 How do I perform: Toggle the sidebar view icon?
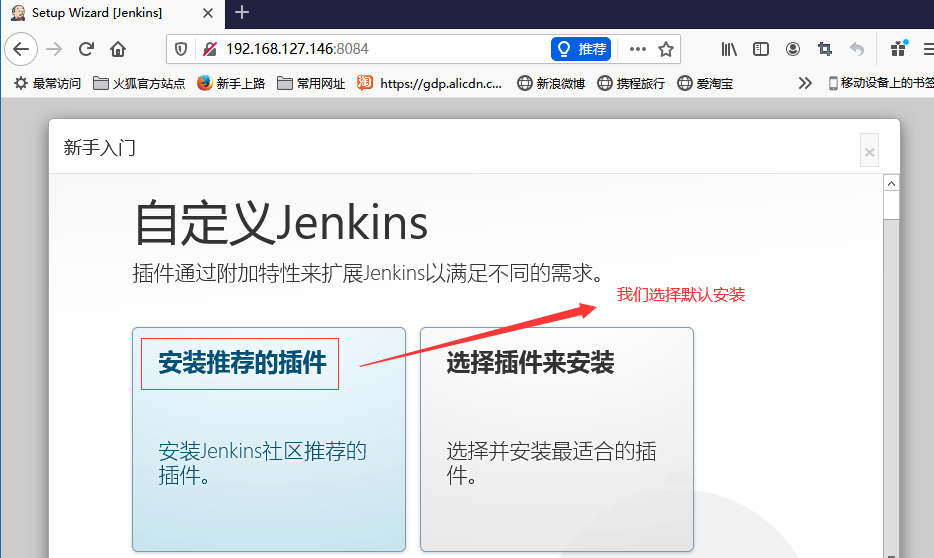point(761,49)
